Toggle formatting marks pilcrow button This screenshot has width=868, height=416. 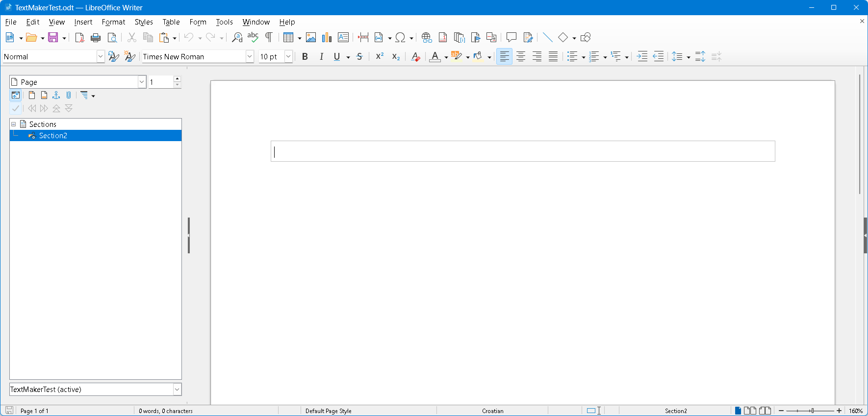tap(269, 38)
